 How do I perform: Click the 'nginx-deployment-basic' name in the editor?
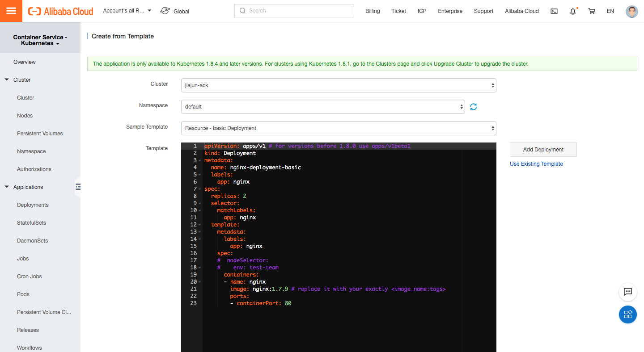pyautogui.click(x=266, y=168)
